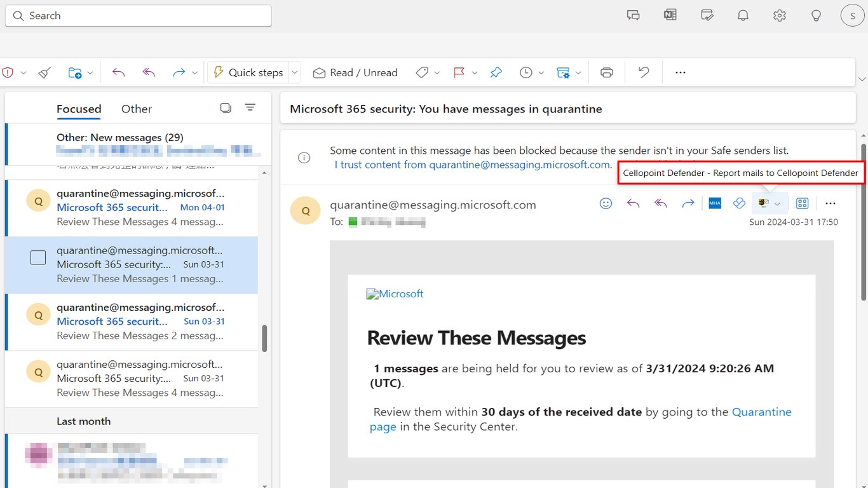Click the Categorize tag icon
The image size is (868, 488).
pyautogui.click(x=422, y=72)
